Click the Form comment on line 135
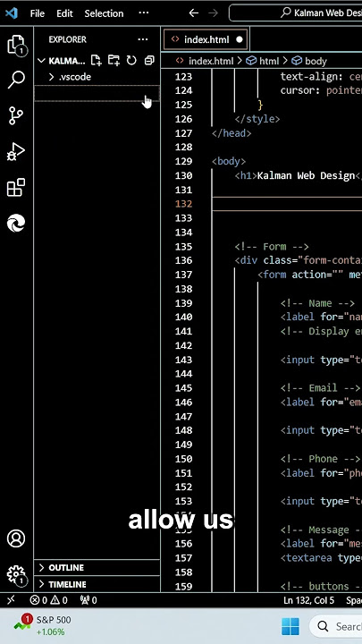The width and height of the screenshot is (362, 644). [x=272, y=247]
